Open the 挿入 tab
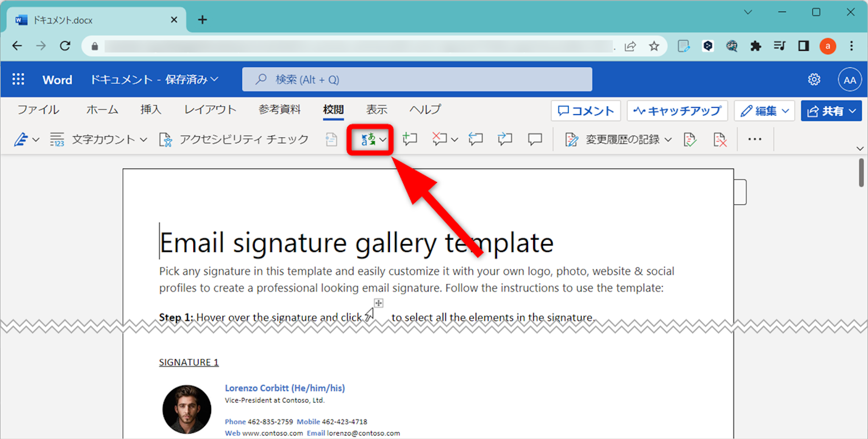The height and width of the screenshot is (439, 868). pyautogui.click(x=151, y=110)
